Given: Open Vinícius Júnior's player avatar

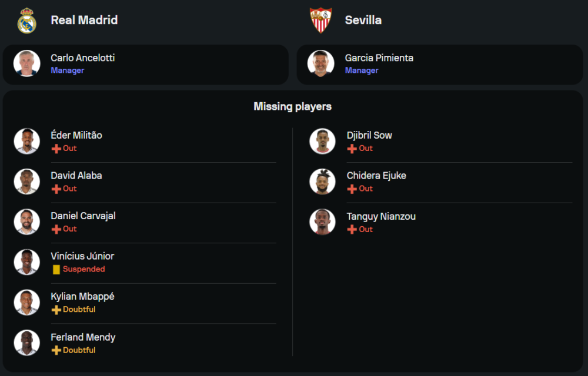Looking at the screenshot, I should [27, 262].
